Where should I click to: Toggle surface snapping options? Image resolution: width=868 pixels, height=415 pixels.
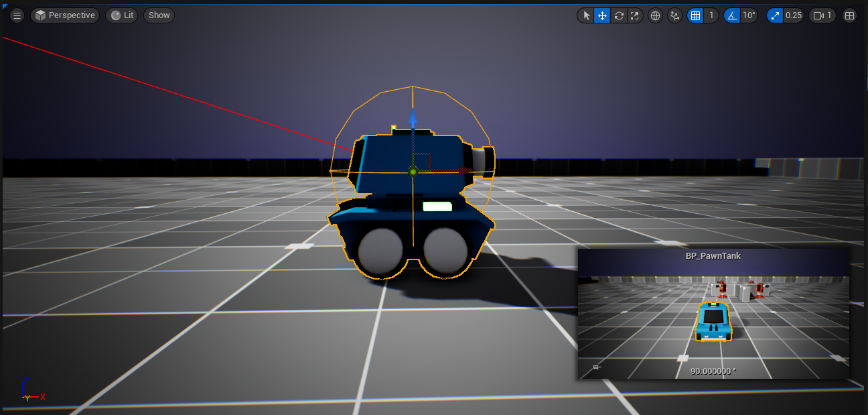click(x=675, y=15)
